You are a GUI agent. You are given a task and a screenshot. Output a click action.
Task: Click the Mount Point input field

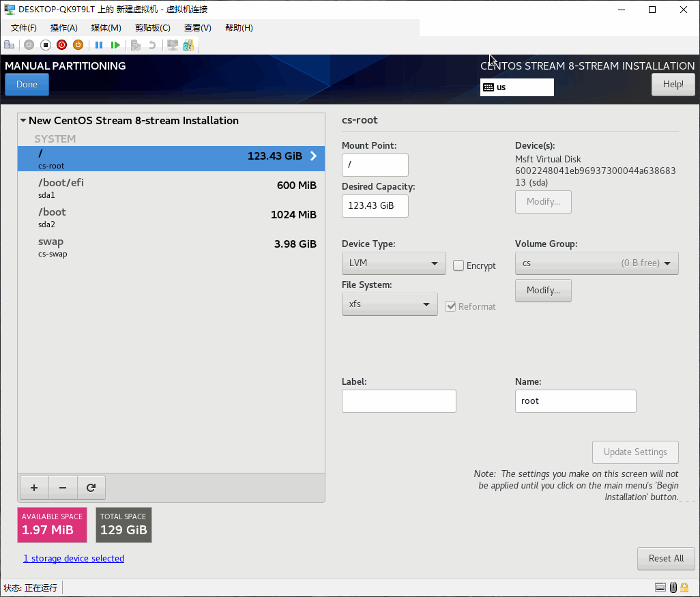click(375, 164)
